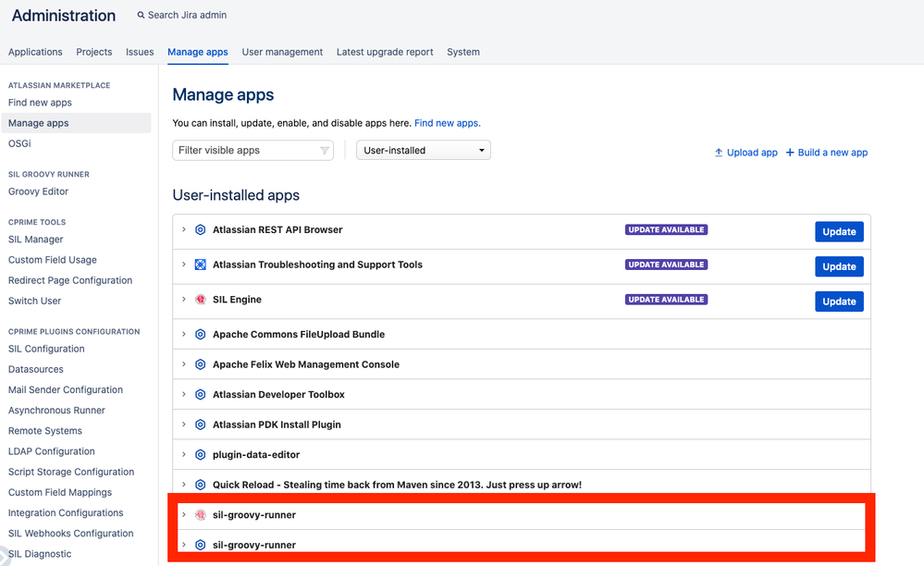
Task: Open Custom Field Mappings
Action: point(60,492)
